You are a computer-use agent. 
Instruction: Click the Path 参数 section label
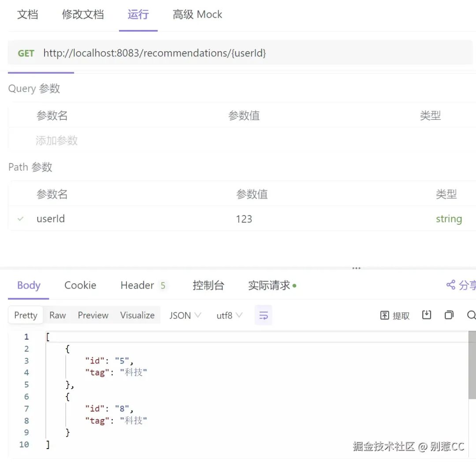30,167
